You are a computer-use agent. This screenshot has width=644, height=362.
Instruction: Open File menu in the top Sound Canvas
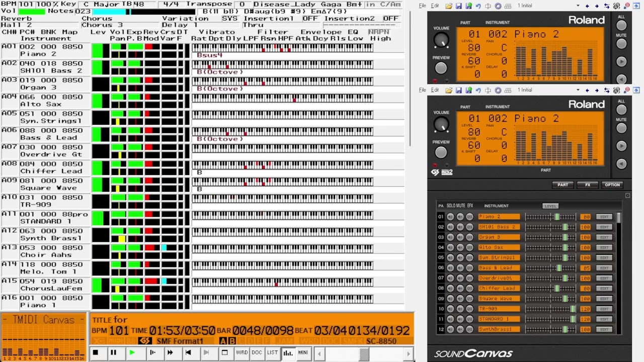pos(422,6)
